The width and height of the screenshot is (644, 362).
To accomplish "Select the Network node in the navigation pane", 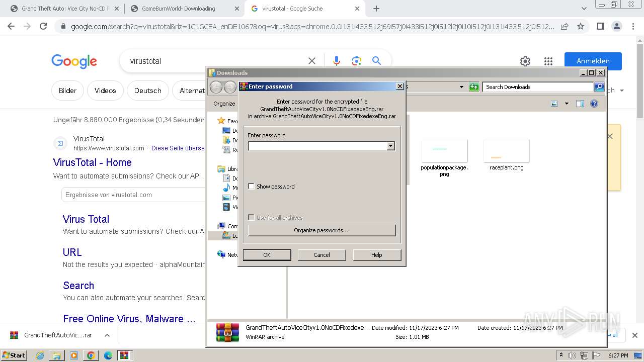I will coord(227,255).
